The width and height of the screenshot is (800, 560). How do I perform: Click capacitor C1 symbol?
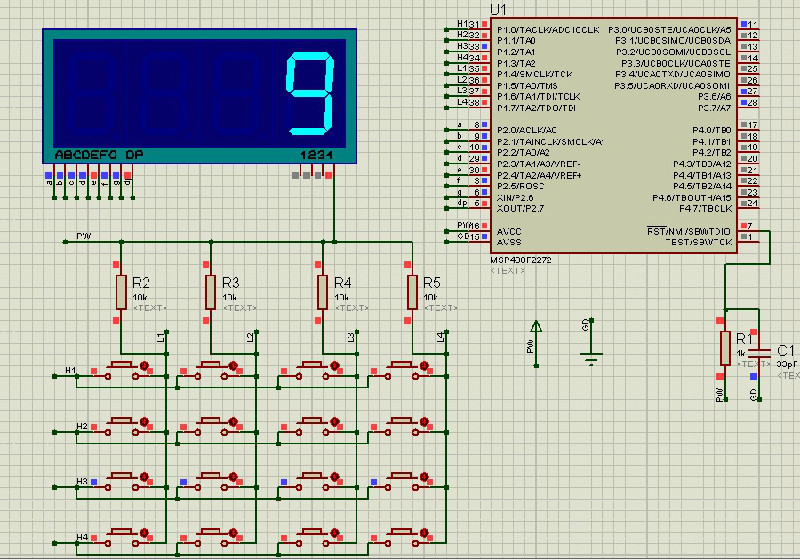coord(760,351)
